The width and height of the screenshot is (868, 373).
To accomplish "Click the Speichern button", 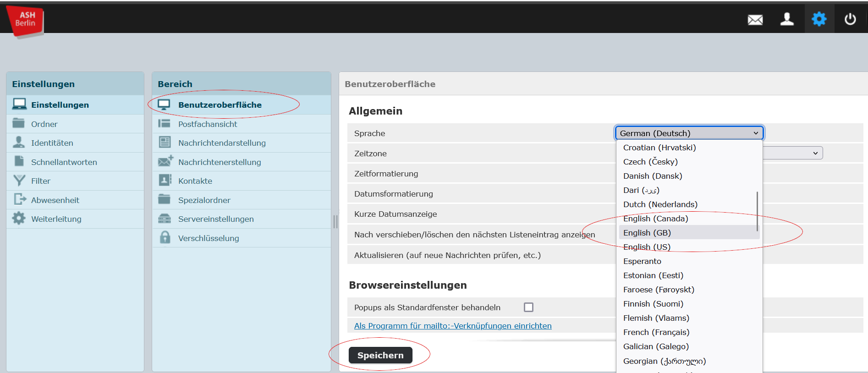I will point(380,355).
